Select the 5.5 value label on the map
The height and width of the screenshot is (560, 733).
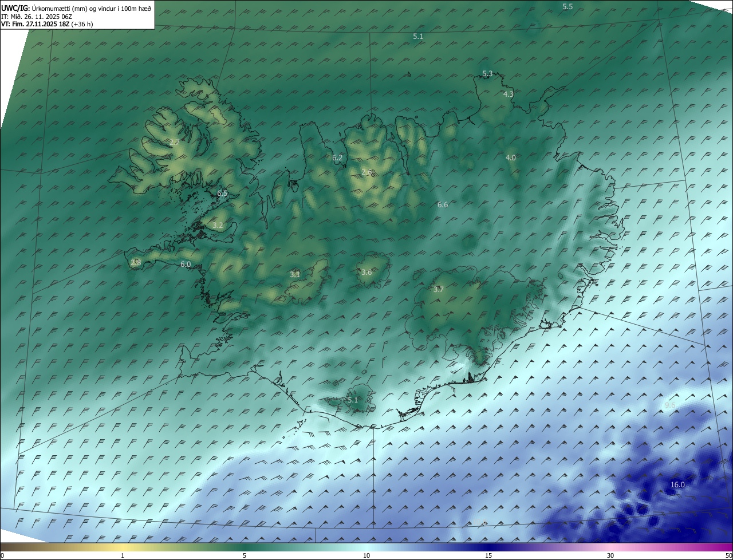click(x=568, y=7)
